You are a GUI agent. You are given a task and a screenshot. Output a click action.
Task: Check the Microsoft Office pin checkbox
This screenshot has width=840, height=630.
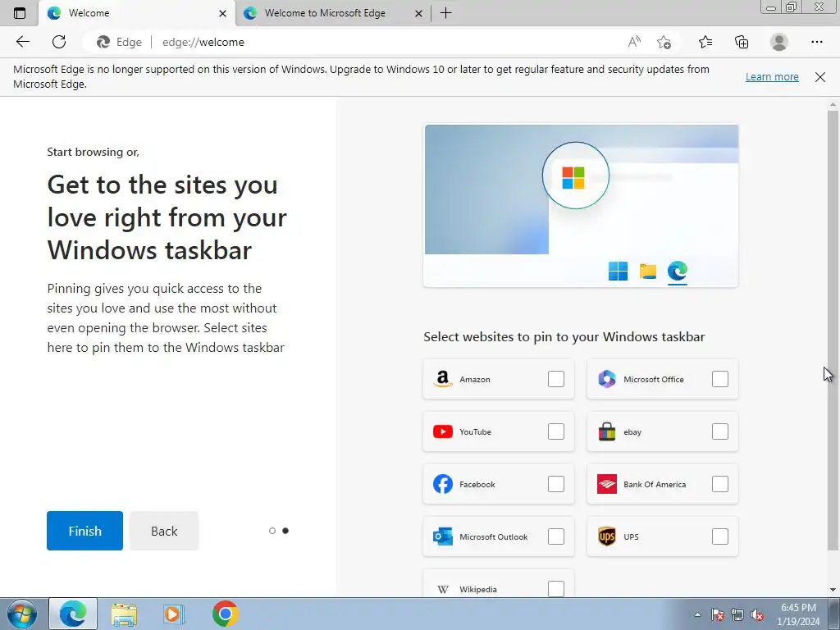[x=720, y=379]
